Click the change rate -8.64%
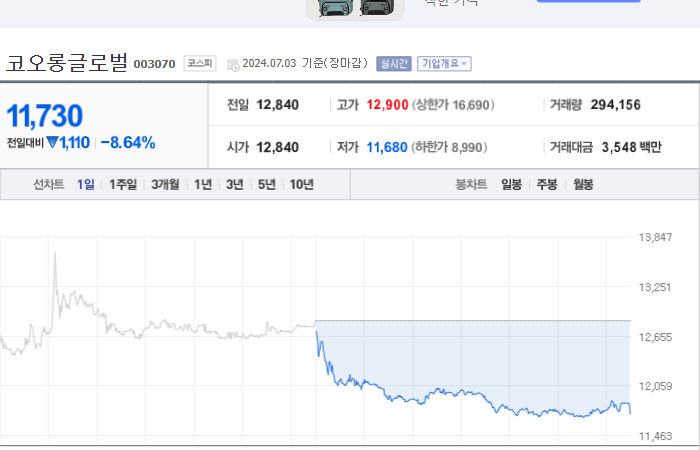Image resolution: width=700 pixels, height=450 pixels. [x=128, y=142]
